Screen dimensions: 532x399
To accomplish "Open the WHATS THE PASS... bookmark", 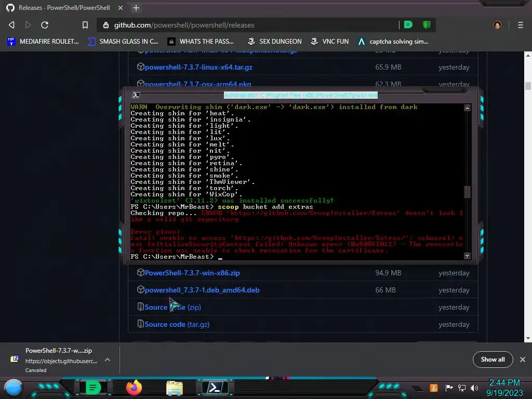I will [x=201, y=42].
